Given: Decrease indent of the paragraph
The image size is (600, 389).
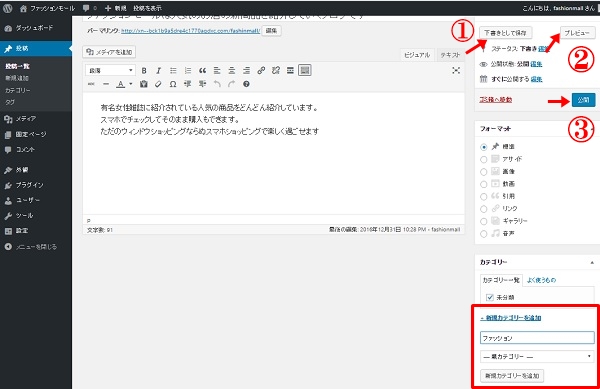Looking at the screenshot, I should 188,84.
